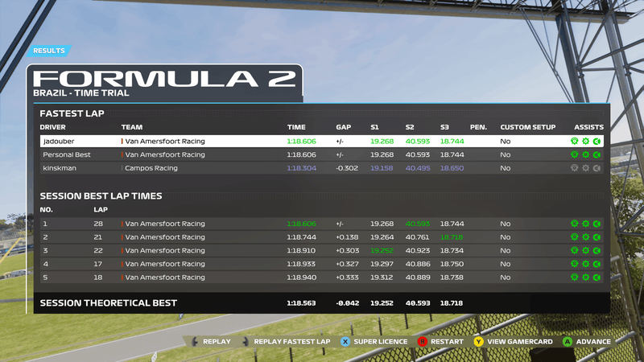Select last assist icon on lap 17 row
Screen dimensions: 644x362
597,264
